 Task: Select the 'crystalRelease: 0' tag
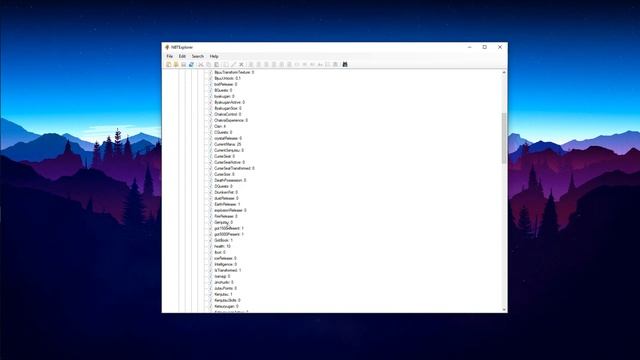[228, 138]
